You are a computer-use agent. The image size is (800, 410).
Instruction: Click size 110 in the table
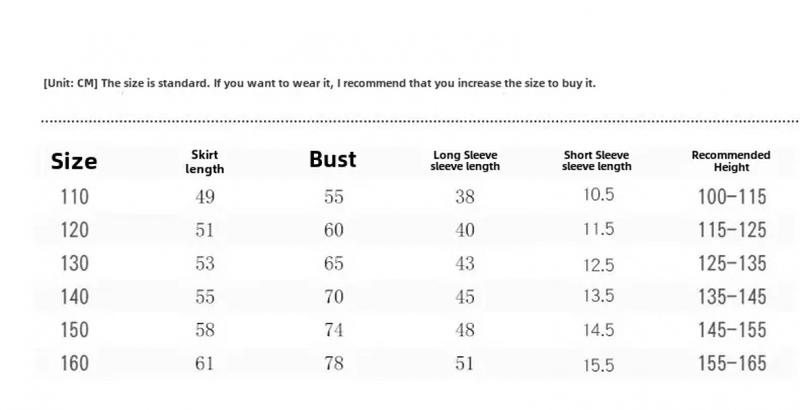tap(74, 197)
